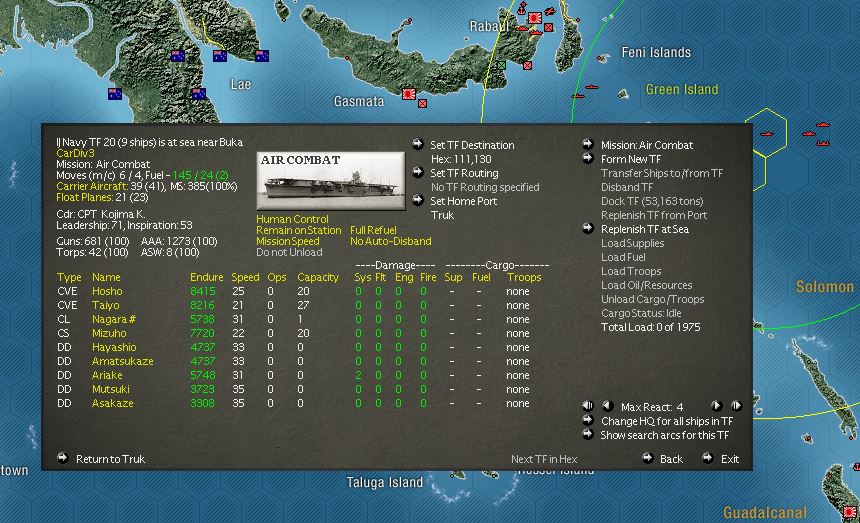Image resolution: width=860 pixels, height=523 pixels.
Task: Click the CarDiv3 label
Action: click(x=75, y=154)
